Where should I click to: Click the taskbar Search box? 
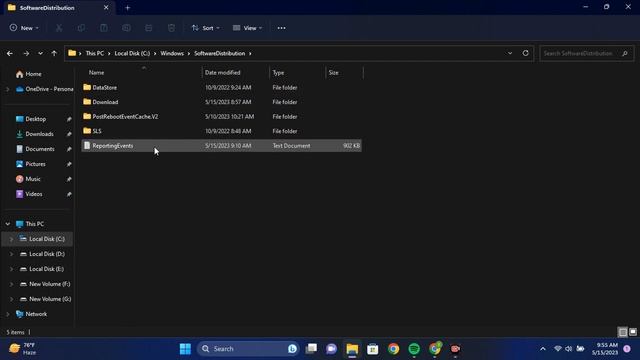(x=248, y=349)
